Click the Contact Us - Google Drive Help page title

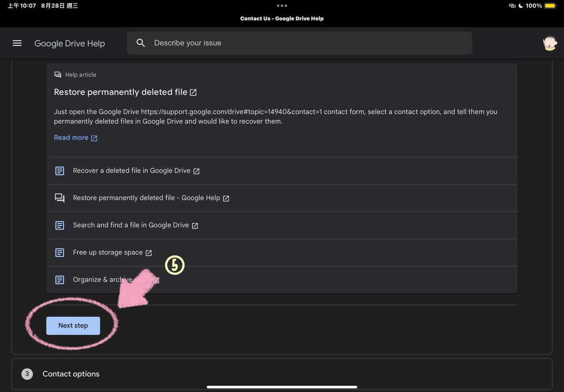pyautogui.click(x=282, y=19)
